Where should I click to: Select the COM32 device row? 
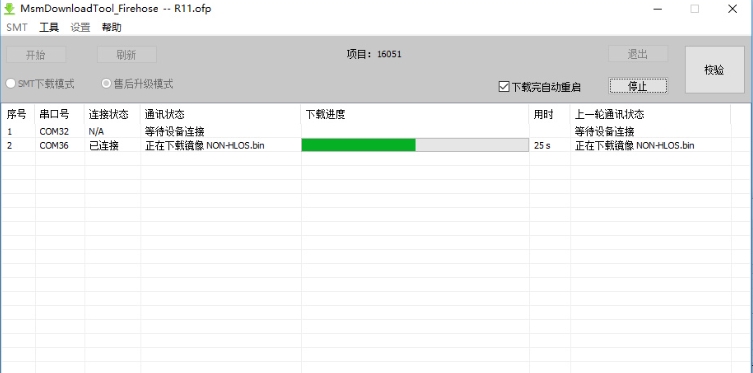click(365, 131)
